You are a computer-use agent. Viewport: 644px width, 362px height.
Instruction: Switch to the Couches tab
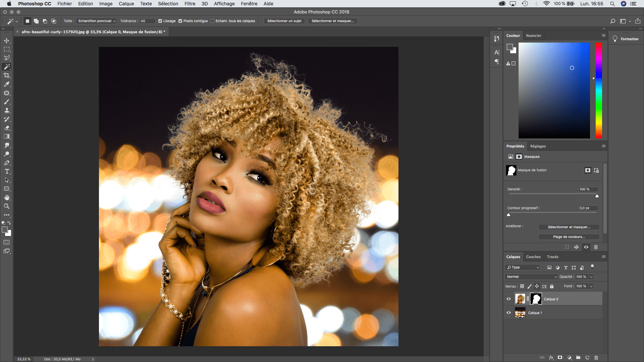pyautogui.click(x=533, y=257)
